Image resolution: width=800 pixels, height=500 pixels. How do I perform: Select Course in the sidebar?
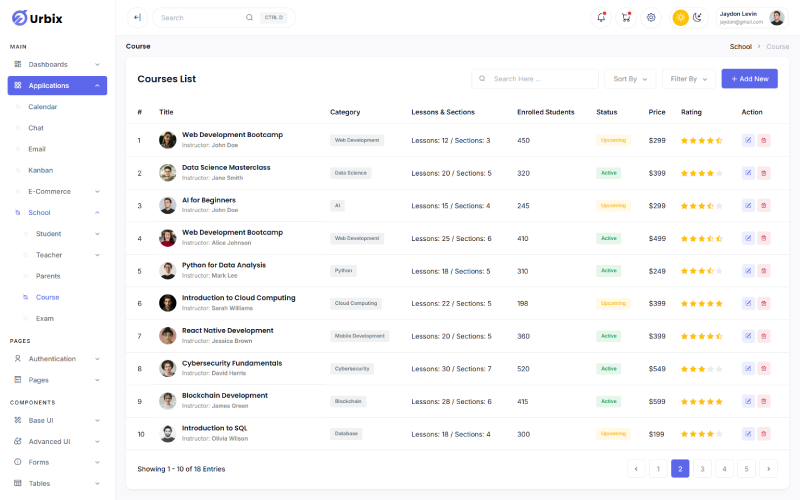pyautogui.click(x=47, y=297)
